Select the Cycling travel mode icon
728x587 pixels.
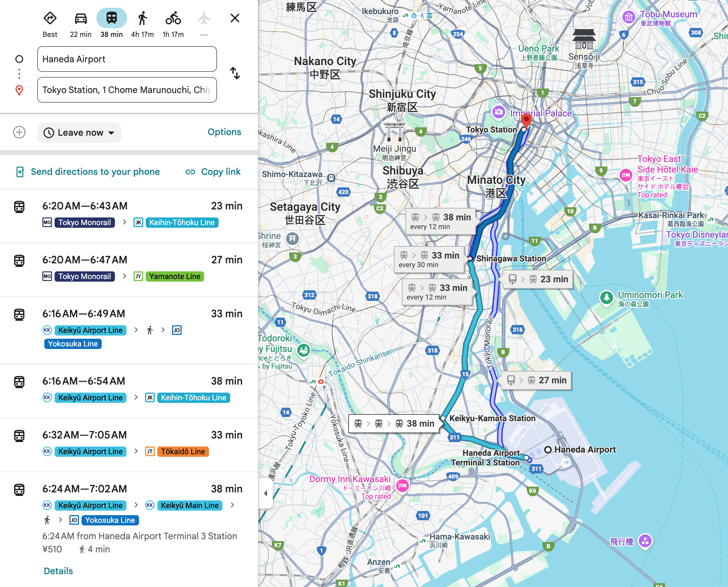pyautogui.click(x=173, y=19)
